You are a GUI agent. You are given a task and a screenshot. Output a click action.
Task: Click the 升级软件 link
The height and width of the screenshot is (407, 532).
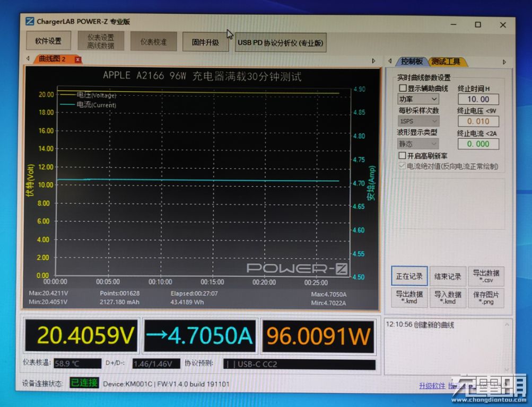[x=432, y=386]
